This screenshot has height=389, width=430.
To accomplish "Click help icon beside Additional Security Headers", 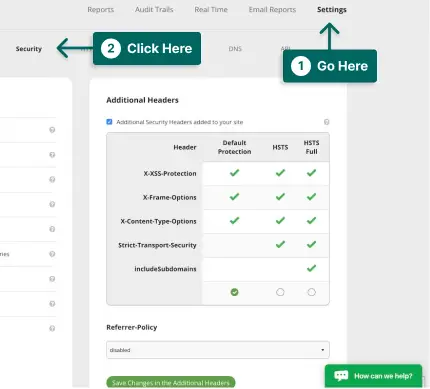I will pos(327,122).
